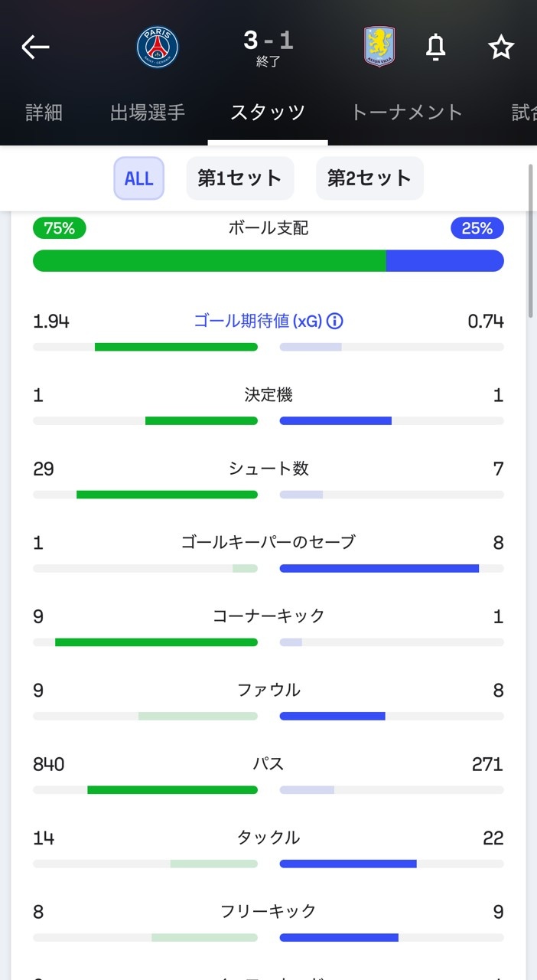537x980 pixels.
Task: Select the 第2セット filter
Action: 369,178
